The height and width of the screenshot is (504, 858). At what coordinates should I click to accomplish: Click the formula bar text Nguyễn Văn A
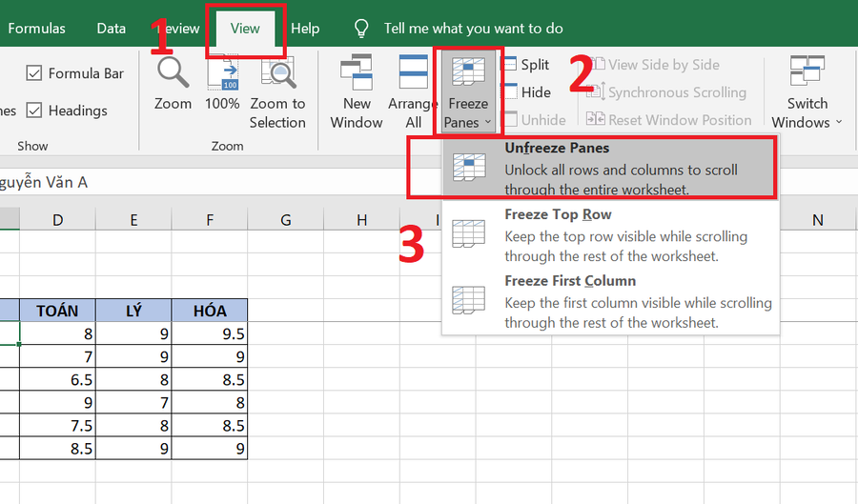pyautogui.click(x=43, y=182)
